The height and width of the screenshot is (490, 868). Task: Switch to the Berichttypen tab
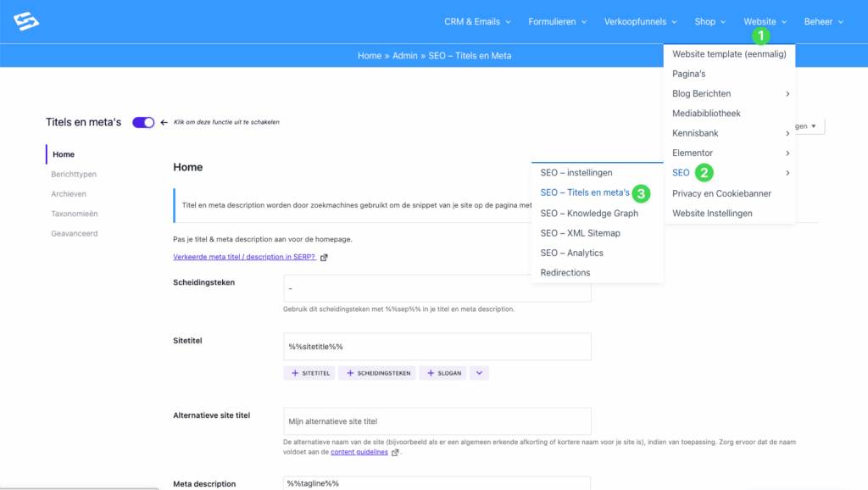[74, 174]
